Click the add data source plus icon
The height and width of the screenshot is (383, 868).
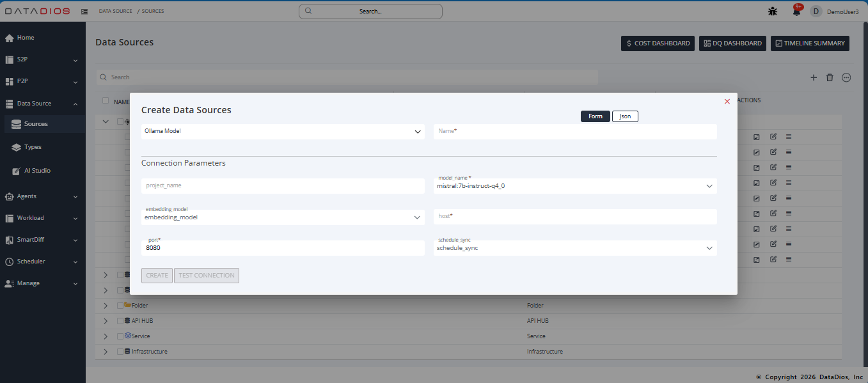814,77
